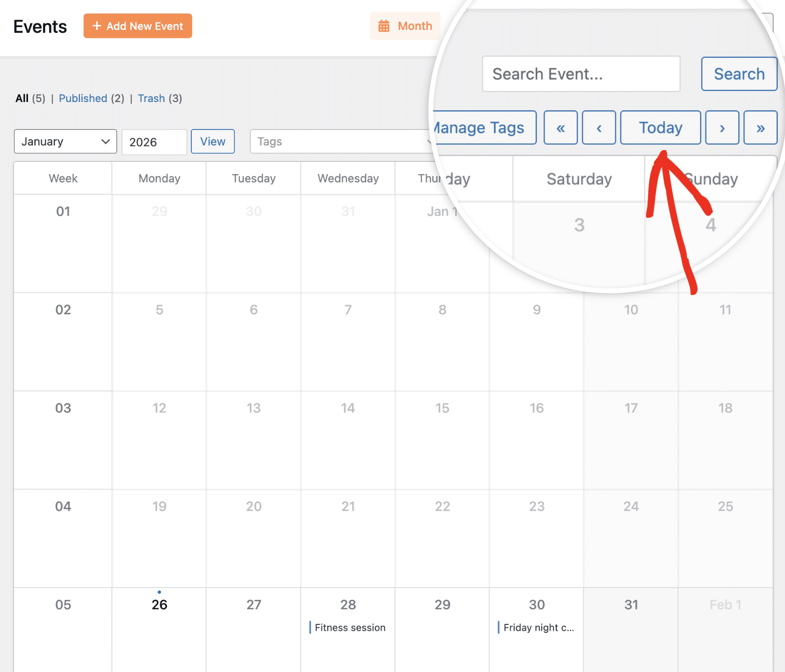Open the Fitness session event on the 28th
Viewport: 785px width, 672px height.
[349, 627]
